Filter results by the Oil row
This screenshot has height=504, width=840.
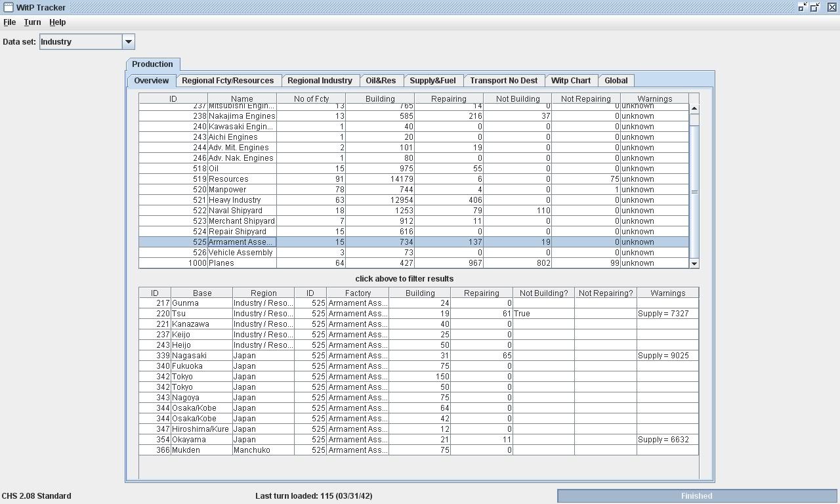[x=413, y=169]
